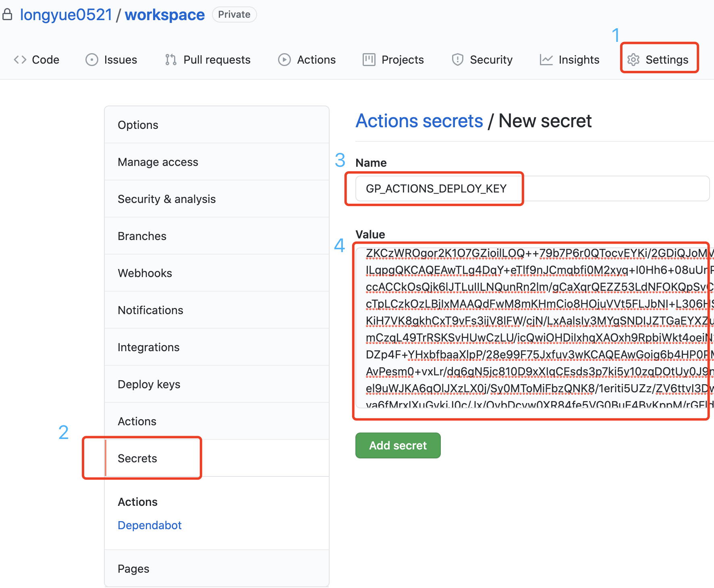Click the green Add secret button
This screenshot has height=588, width=714.
click(398, 445)
